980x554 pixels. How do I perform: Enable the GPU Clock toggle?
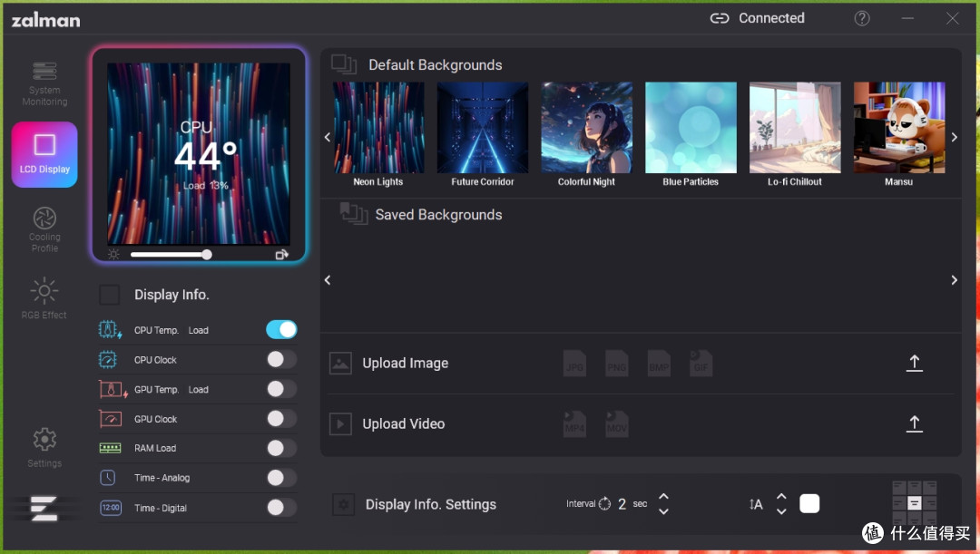pos(281,419)
